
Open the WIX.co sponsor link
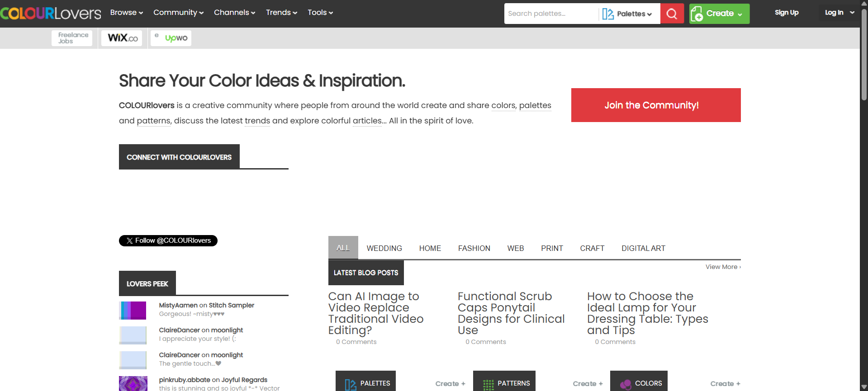click(122, 38)
